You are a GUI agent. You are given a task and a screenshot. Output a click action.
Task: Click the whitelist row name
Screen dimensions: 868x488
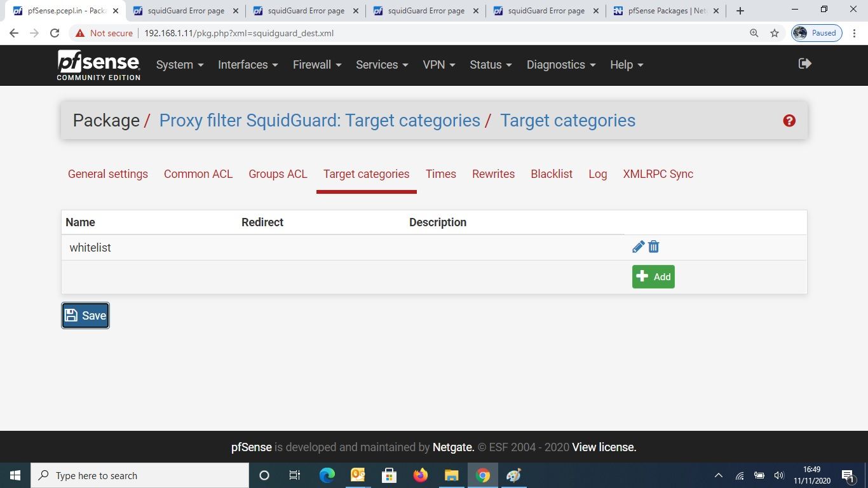pyautogui.click(x=90, y=248)
